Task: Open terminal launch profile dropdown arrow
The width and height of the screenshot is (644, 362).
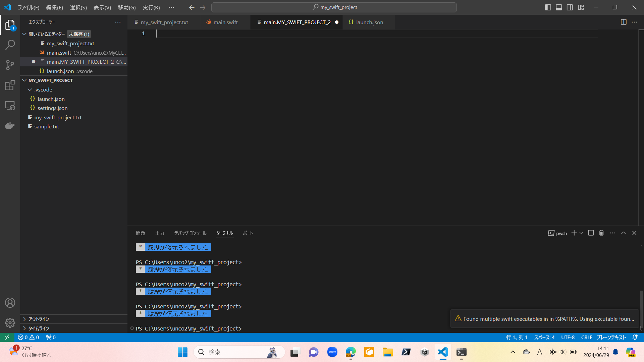Action: click(x=581, y=233)
